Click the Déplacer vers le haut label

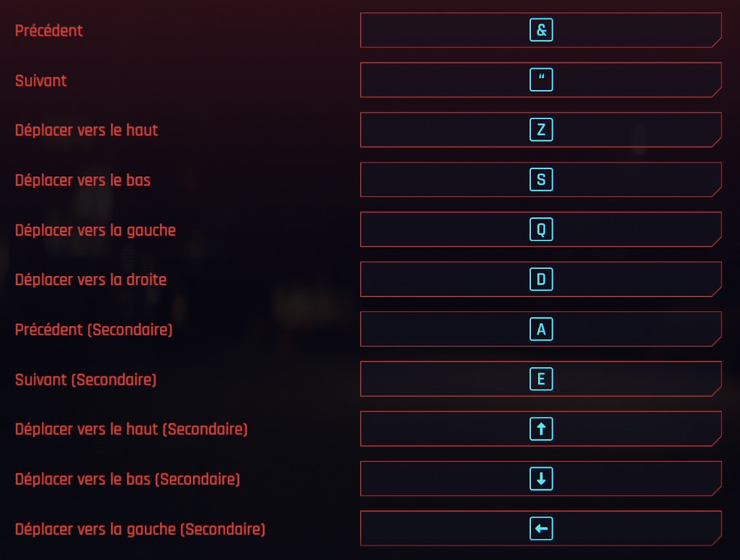coord(86,130)
